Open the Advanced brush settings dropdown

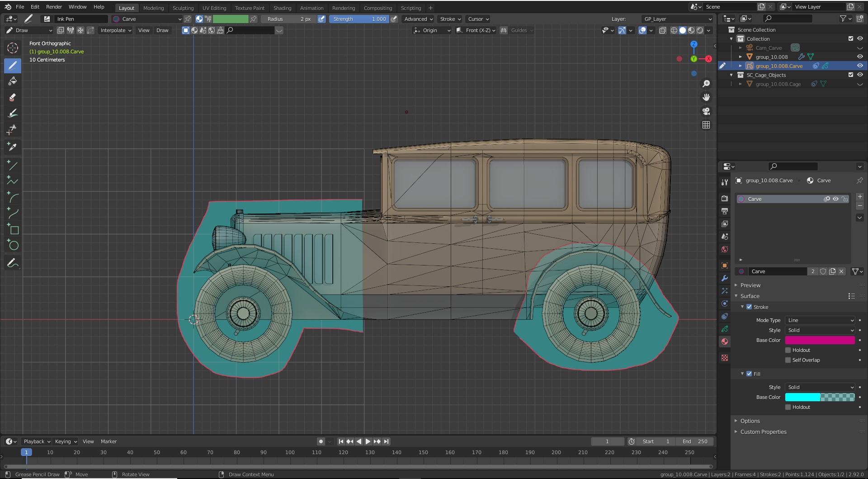418,19
